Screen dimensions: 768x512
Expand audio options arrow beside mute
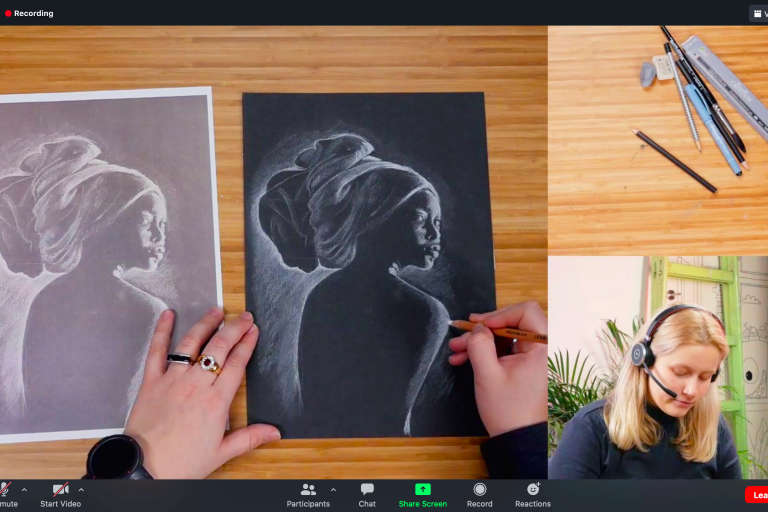point(24,489)
